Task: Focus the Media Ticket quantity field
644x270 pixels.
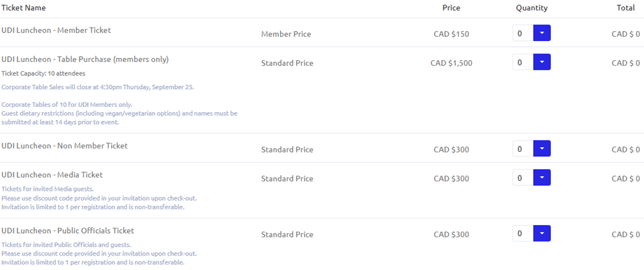Action: pos(522,178)
